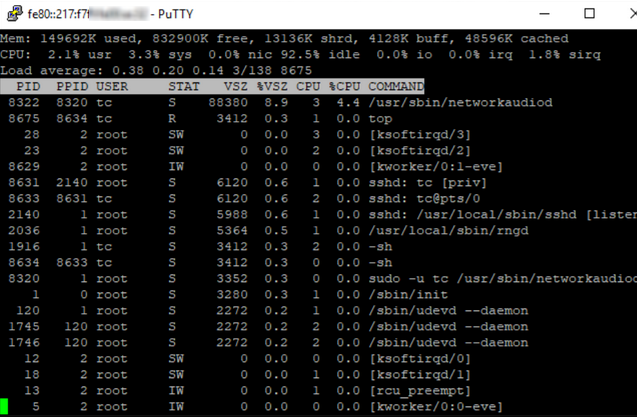Viewport: 637px width, 417px height.
Task: Select the PID value 2036
Action: (x=24, y=231)
